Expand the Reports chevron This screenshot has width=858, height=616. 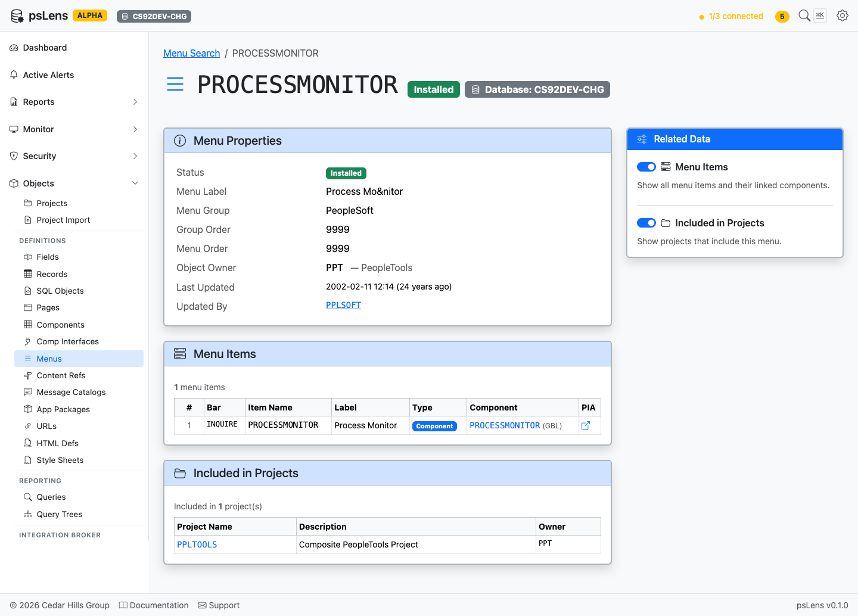click(x=135, y=102)
